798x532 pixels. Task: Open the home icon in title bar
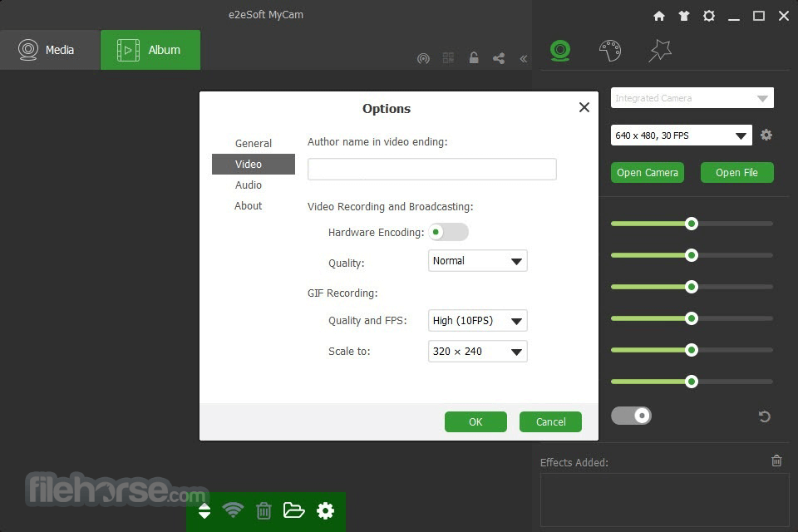tap(659, 17)
